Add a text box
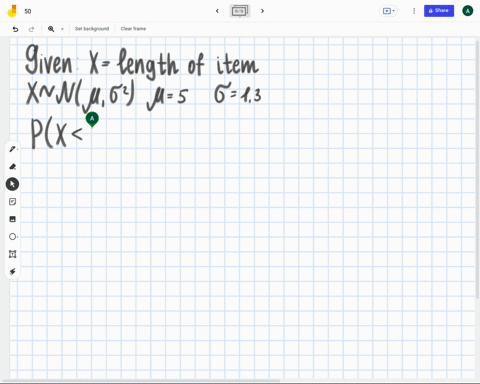The height and width of the screenshot is (384, 480). [x=13, y=254]
